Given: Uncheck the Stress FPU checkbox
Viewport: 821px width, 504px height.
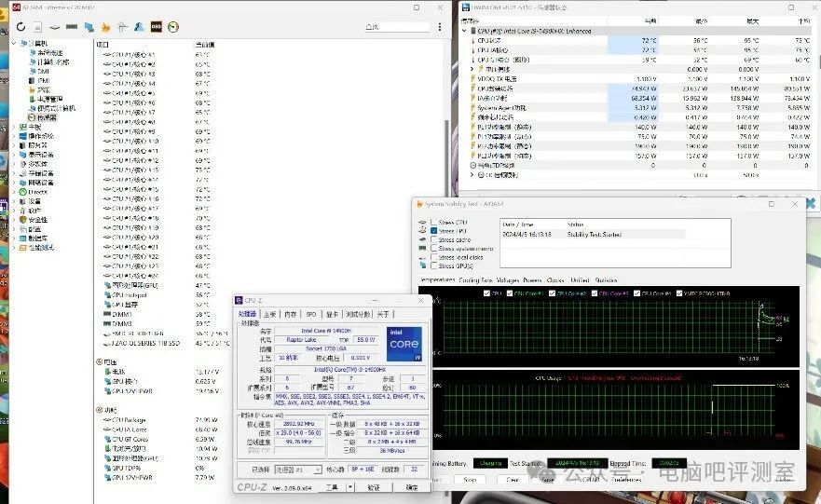Looking at the screenshot, I should click(433, 231).
